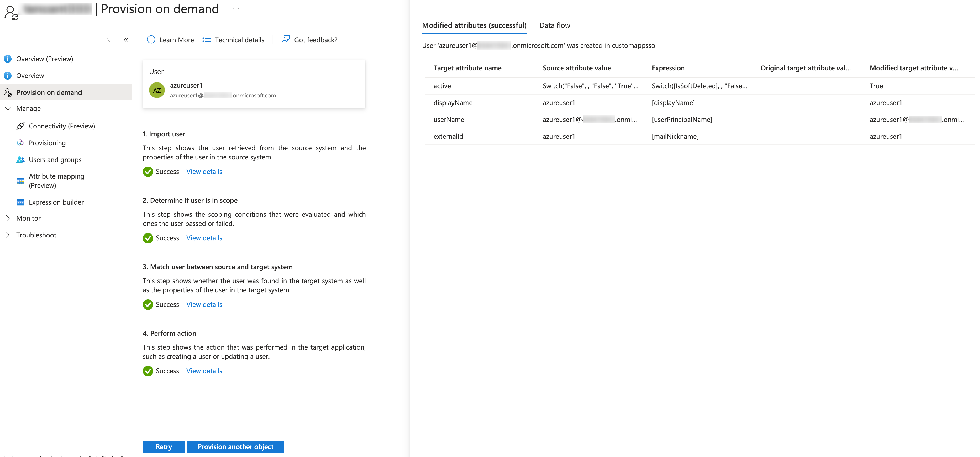Click the Learn More info icon
This screenshot has height=457, width=980.
point(151,40)
